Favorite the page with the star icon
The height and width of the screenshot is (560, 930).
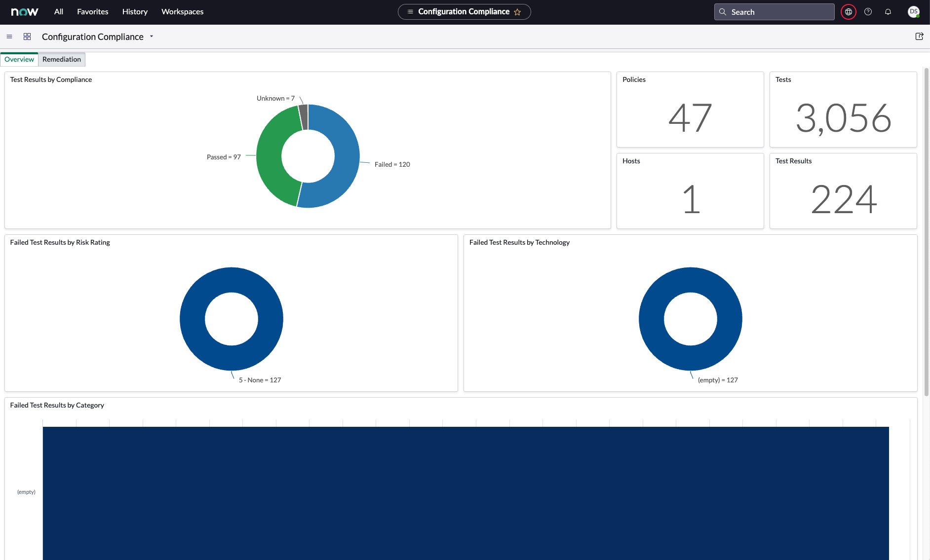(517, 12)
